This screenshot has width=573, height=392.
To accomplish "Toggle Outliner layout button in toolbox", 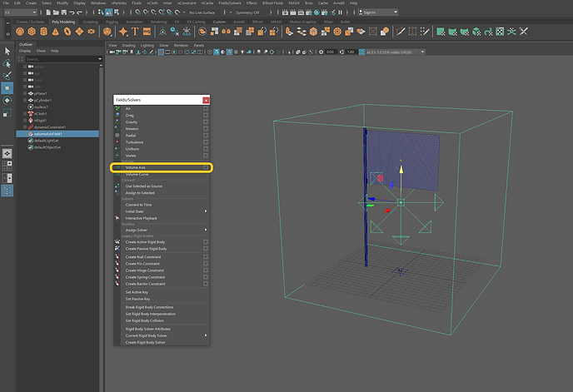I will point(7,191).
